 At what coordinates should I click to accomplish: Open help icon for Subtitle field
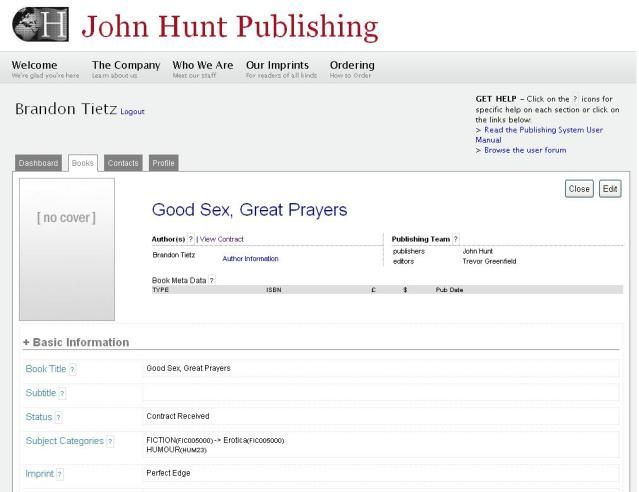click(62, 393)
